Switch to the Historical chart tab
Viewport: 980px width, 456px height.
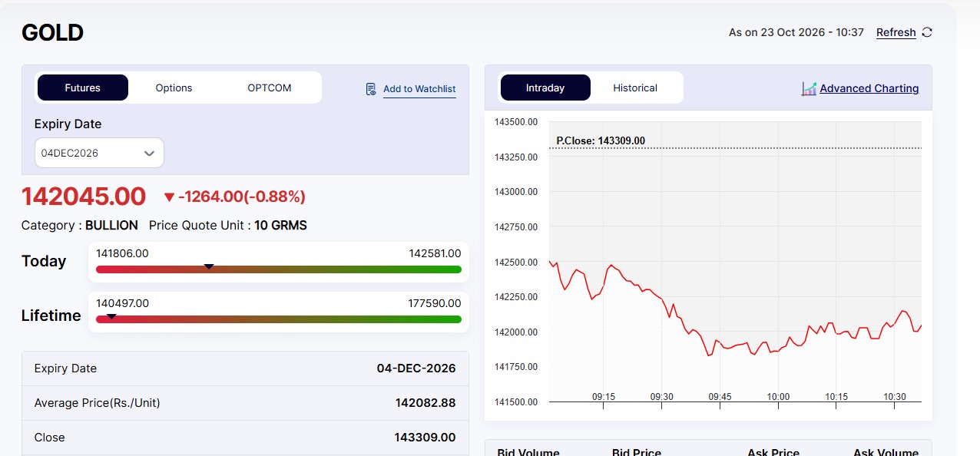pyautogui.click(x=635, y=88)
